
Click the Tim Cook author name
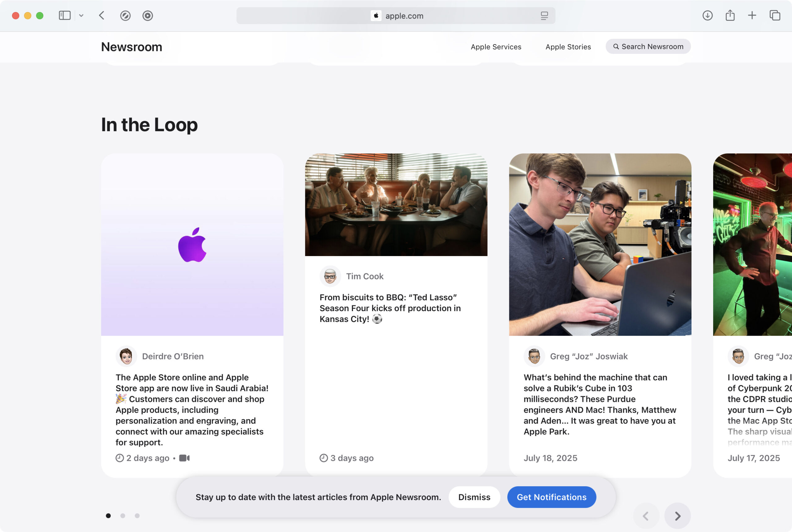365,276
